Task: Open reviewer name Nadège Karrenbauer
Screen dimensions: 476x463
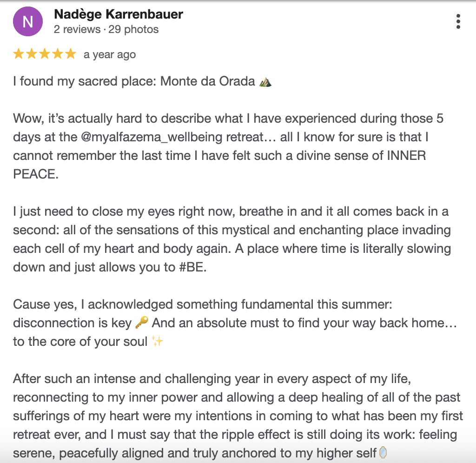Action: coord(119,14)
